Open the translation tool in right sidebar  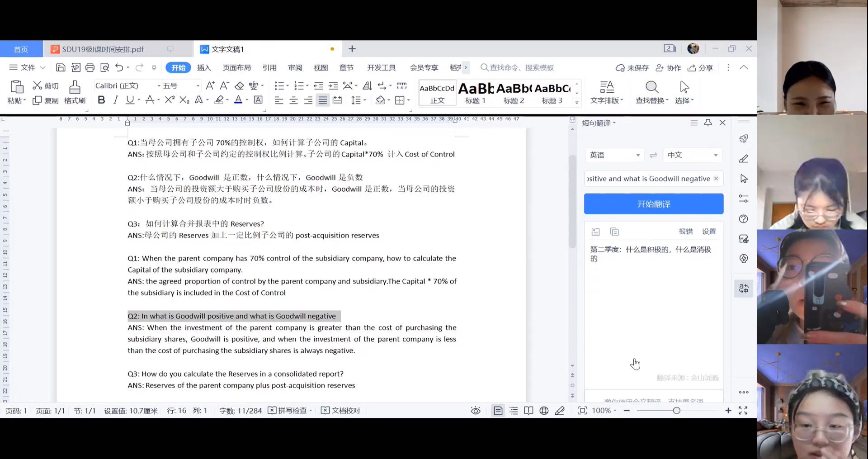[x=744, y=289]
